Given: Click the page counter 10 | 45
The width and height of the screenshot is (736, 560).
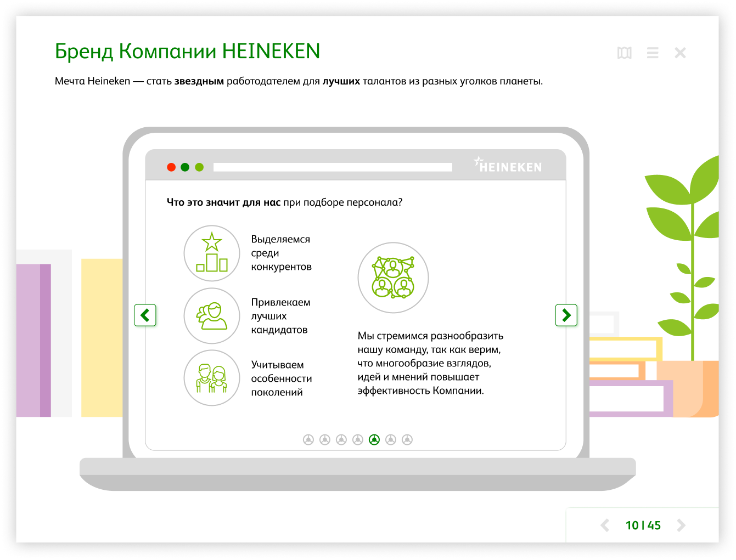Looking at the screenshot, I should tap(643, 525).
